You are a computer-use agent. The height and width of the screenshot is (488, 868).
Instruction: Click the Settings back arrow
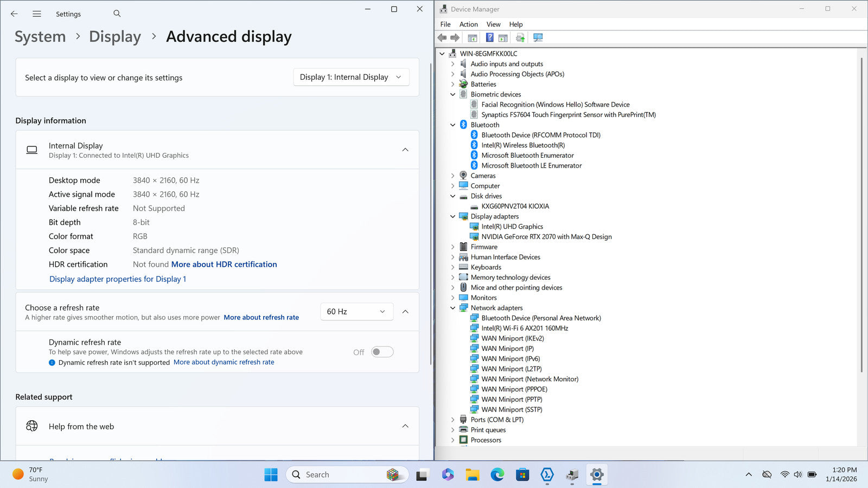(14, 14)
